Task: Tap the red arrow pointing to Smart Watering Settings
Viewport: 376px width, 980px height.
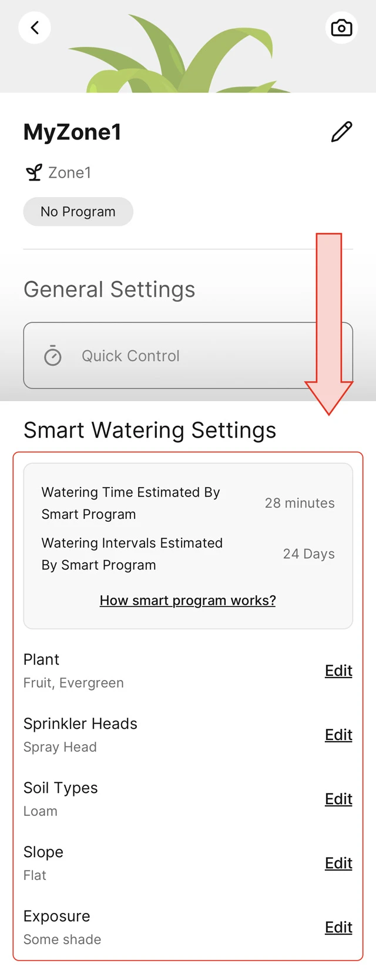Action: pyautogui.click(x=328, y=318)
